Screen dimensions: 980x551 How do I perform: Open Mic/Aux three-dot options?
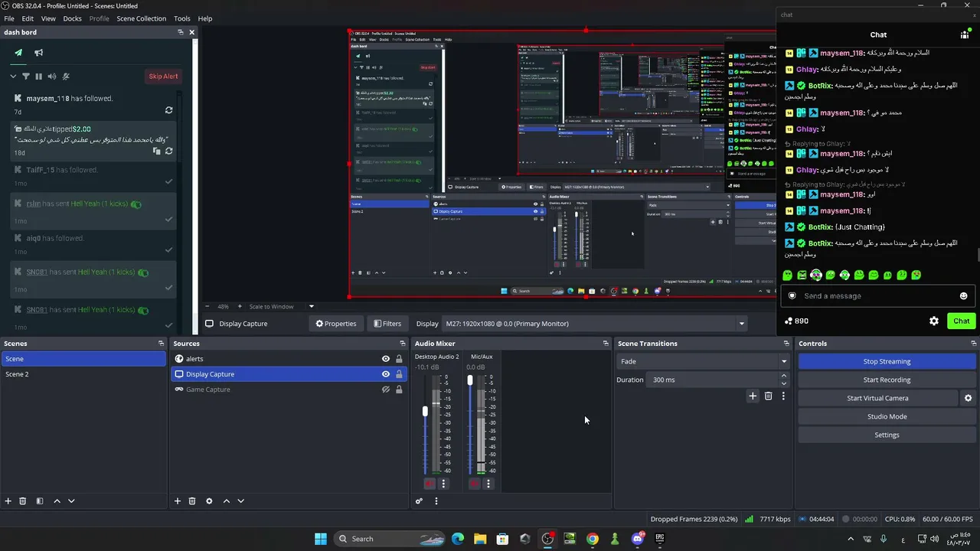[x=488, y=484]
